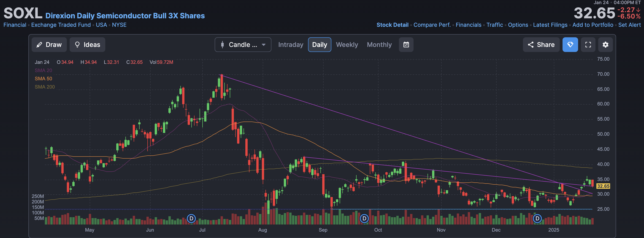Click the SOXL ticker symbol
This screenshot has width=644, height=238.
tap(23, 13)
